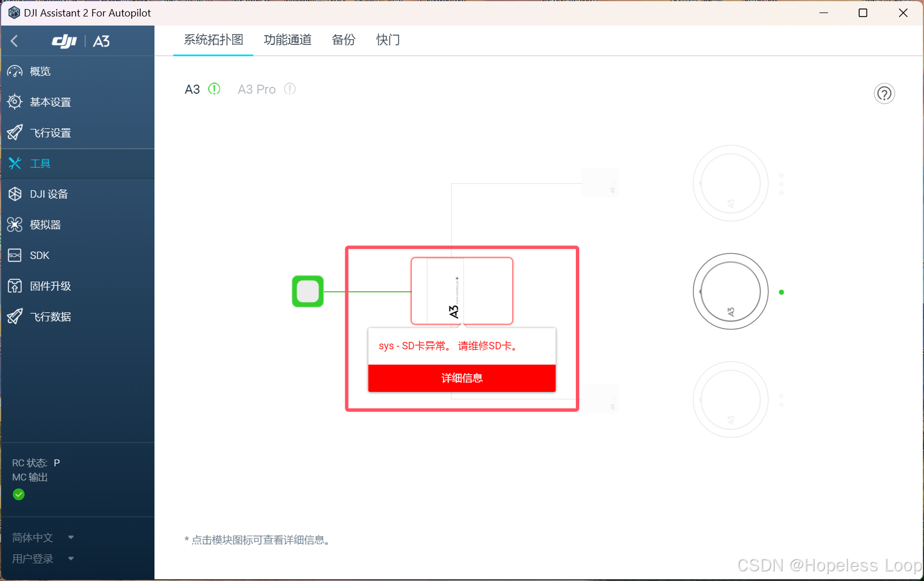The height and width of the screenshot is (581, 924).
Task: Click the grey warning icon beside A3 Pro
Action: (x=290, y=89)
